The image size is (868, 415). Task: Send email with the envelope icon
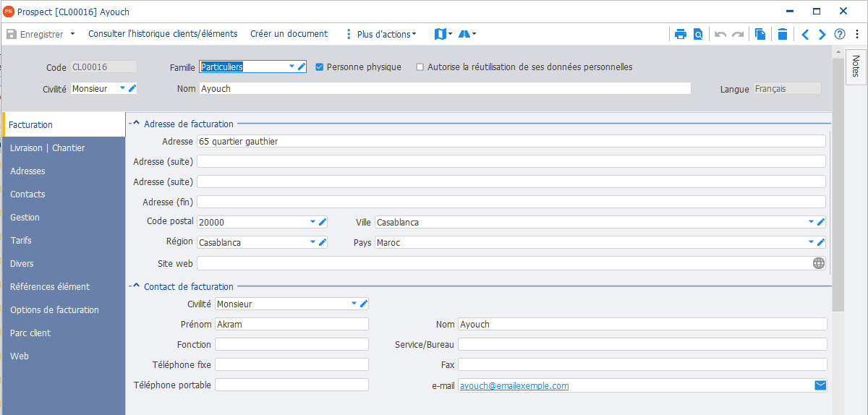[820, 385]
